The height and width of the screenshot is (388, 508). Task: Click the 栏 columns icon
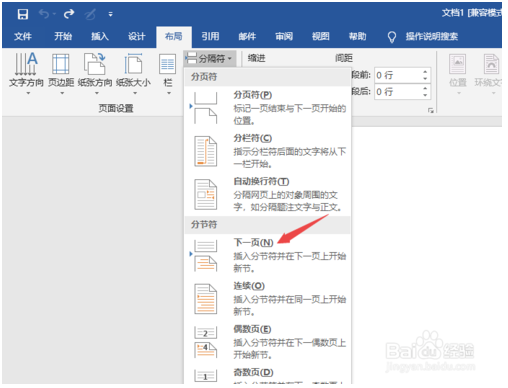168,64
